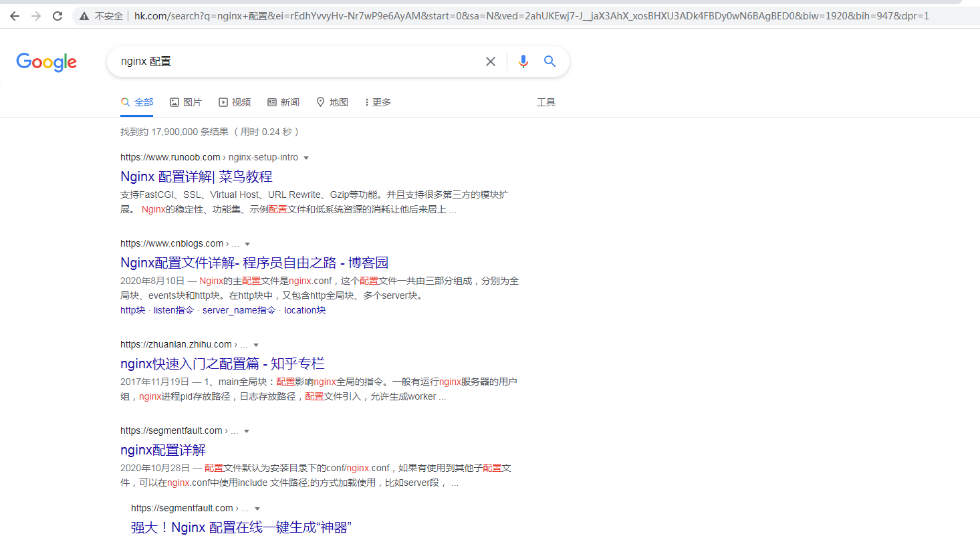The height and width of the screenshot is (536, 980).
Task: Switch to the 新闻 tab
Action: [x=283, y=102]
